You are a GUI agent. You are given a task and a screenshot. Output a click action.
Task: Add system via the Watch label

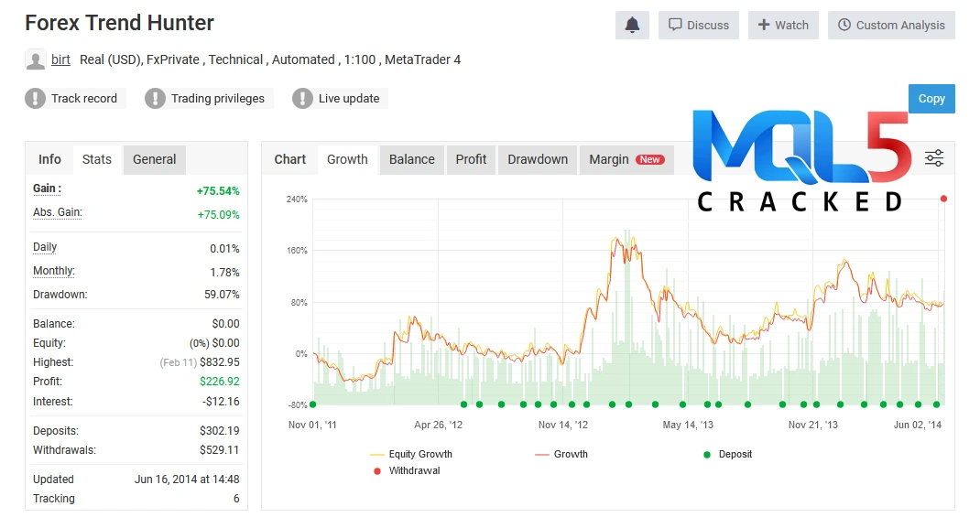[792, 25]
